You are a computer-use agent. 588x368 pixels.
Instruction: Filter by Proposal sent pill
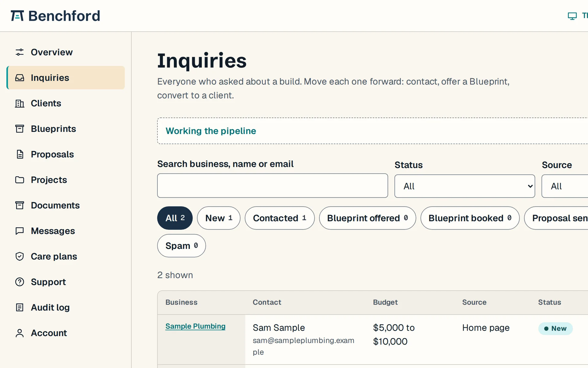[556, 218]
